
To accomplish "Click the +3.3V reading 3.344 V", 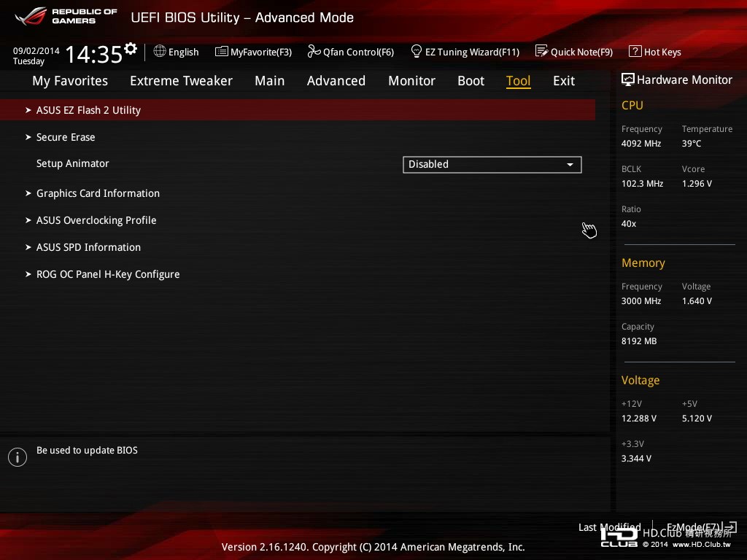I will 636,458.
